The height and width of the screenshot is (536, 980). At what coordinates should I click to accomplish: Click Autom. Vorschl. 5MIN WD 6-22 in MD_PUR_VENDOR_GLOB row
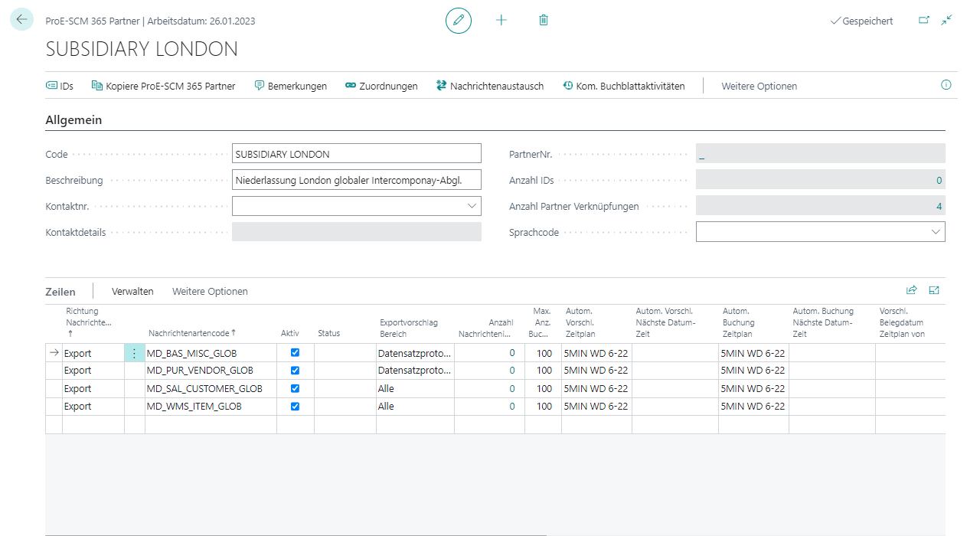coord(596,371)
